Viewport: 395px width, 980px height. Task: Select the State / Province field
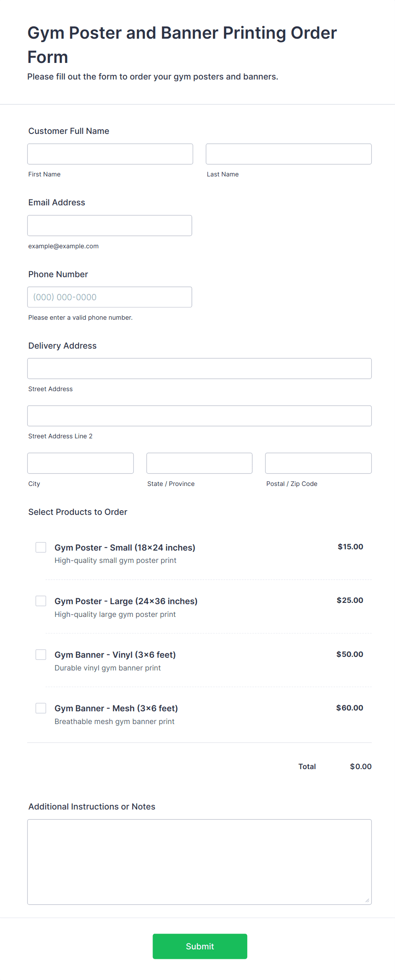click(x=199, y=463)
